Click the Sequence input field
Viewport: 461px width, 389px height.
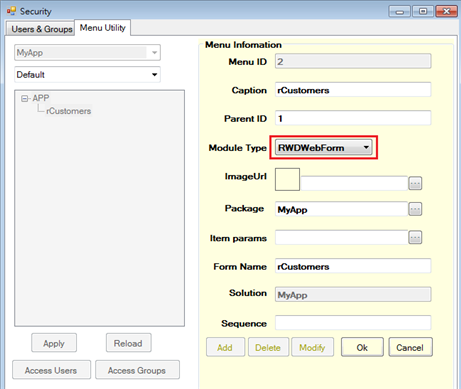353,323
